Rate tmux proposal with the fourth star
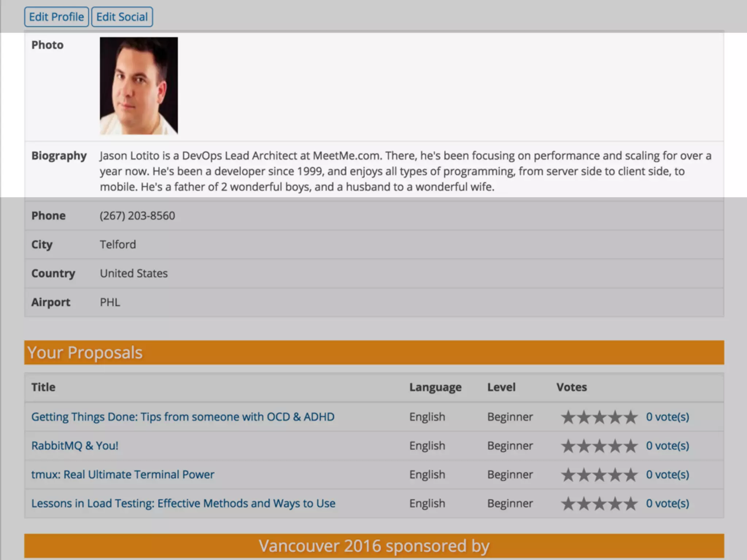Screen dimensions: 747x560 tap(615, 475)
